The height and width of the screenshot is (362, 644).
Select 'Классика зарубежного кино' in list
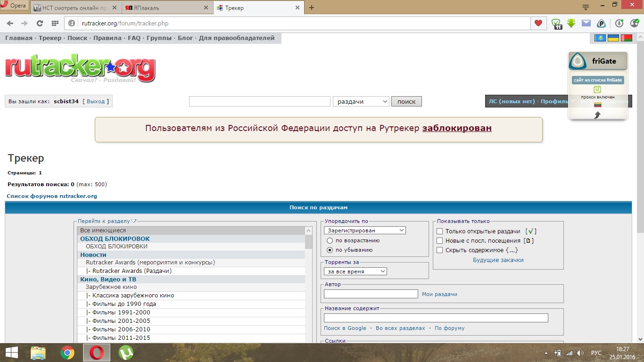coord(191,296)
